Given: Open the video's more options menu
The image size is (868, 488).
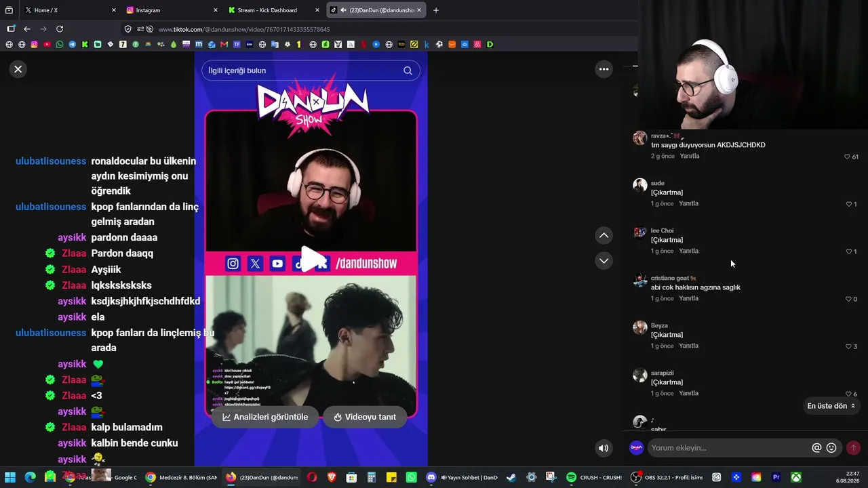Looking at the screenshot, I should (x=604, y=69).
